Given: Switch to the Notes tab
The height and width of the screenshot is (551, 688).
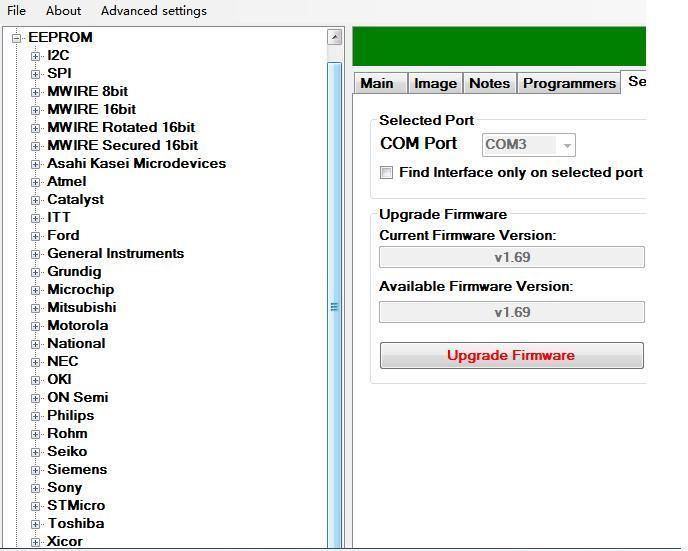Looking at the screenshot, I should pos(489,83).
